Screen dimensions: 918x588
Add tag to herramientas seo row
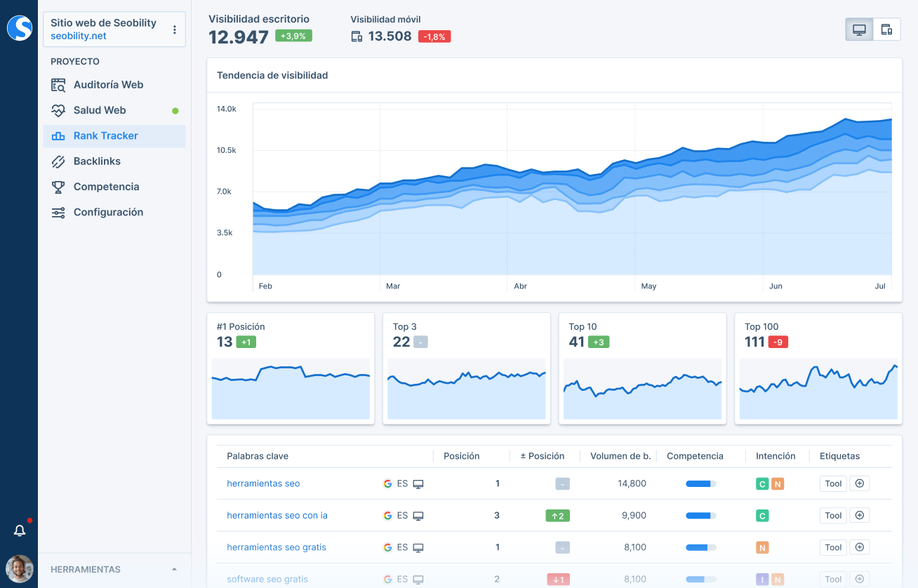click(x=860, y=483)
